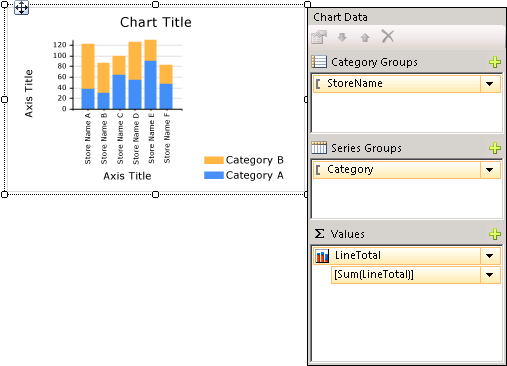Click the Category B orange legend swatch

coord(214,160)
